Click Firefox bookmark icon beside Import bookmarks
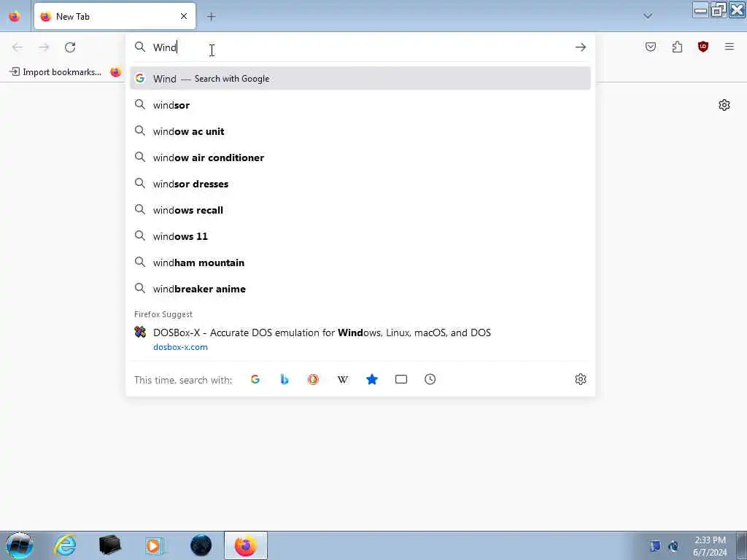 click(116, 72)
